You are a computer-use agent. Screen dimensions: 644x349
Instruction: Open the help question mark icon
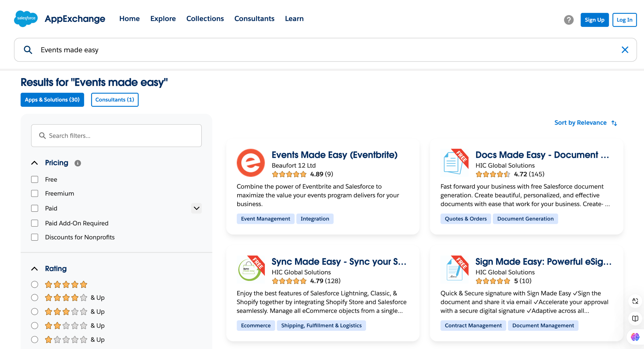[x=569, y=20]
